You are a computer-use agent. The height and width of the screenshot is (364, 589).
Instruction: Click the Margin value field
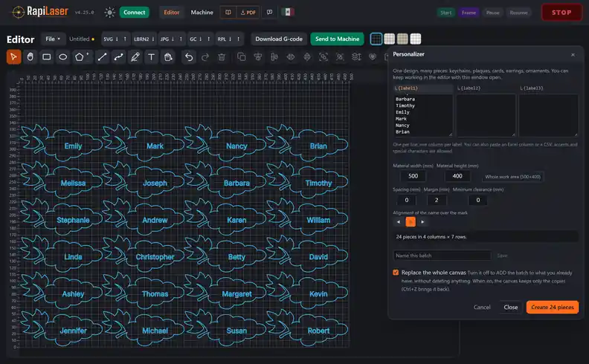click(x=436, y=200)
